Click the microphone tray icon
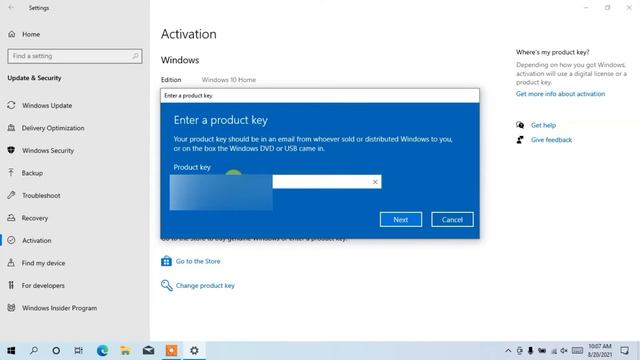This screenshot has height=360, width=640. [x=530, y=351]
